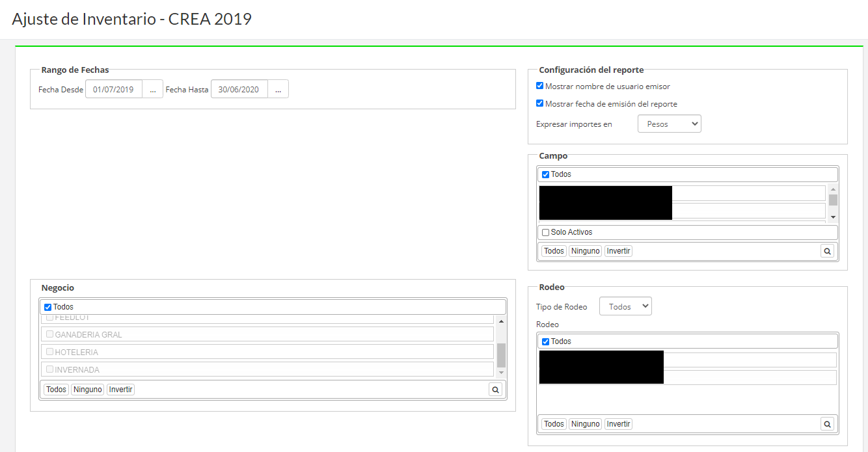Uncheck Todos checkbox in Rodeo panel
This screenshot has height=452, width=868.
click(x=545, y=341)
